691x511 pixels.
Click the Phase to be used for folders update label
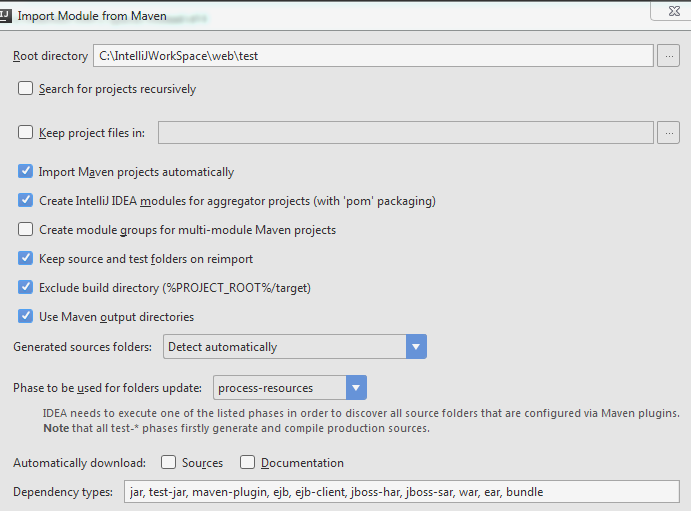click(x=108, y=388)
